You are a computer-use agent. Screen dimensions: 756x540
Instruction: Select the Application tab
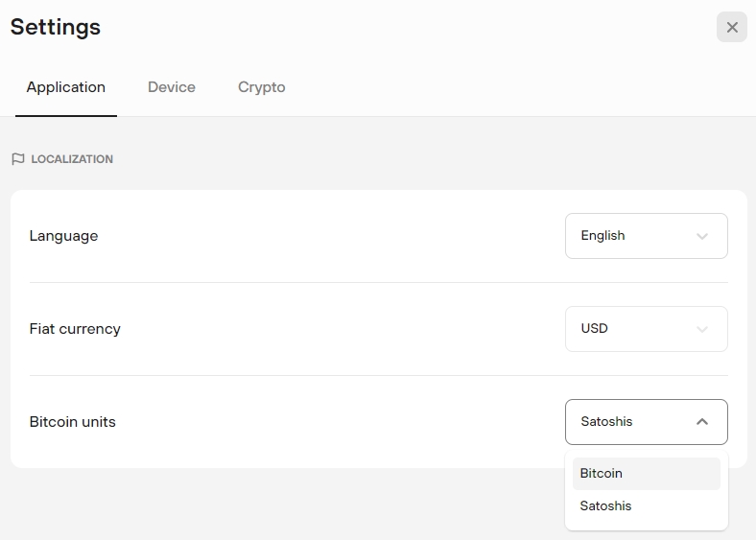[66, 87]
